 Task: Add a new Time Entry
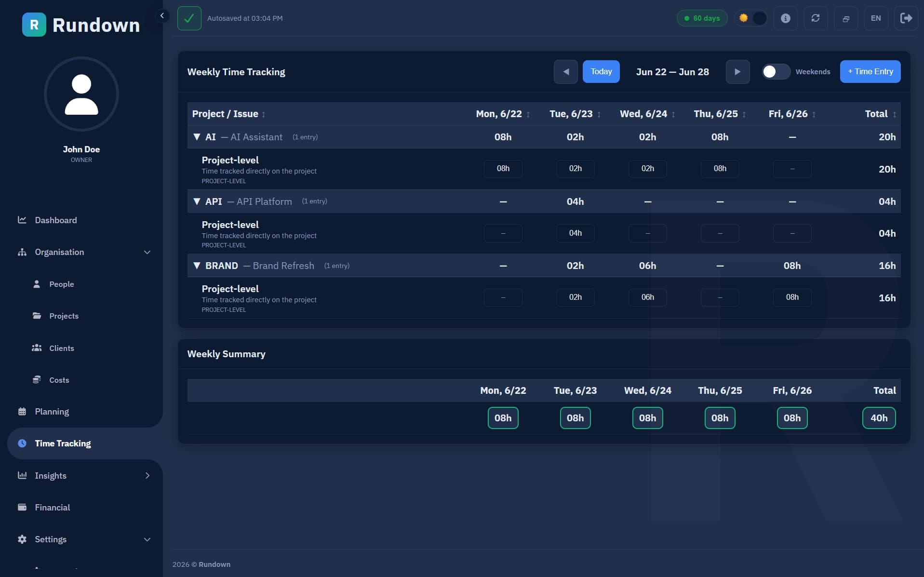tap(870, 71)
